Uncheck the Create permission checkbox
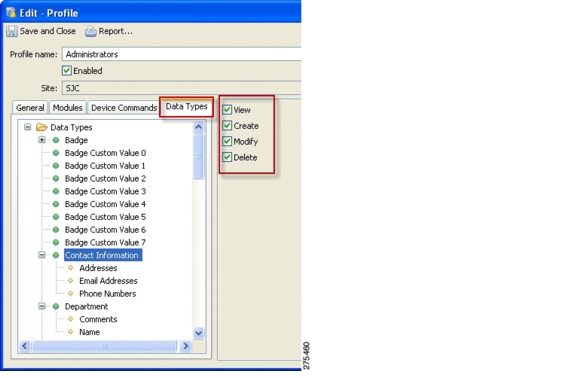Viewport: 576px width, 378px height. click(227, 125)
